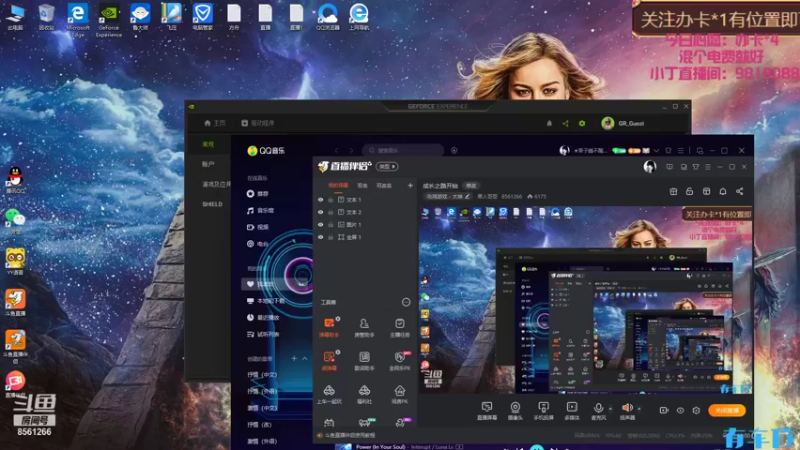Open the QQ音乐 account dropdown arrow
The height and width of the screenshot is (450, 800).
[x=656, y=151]
